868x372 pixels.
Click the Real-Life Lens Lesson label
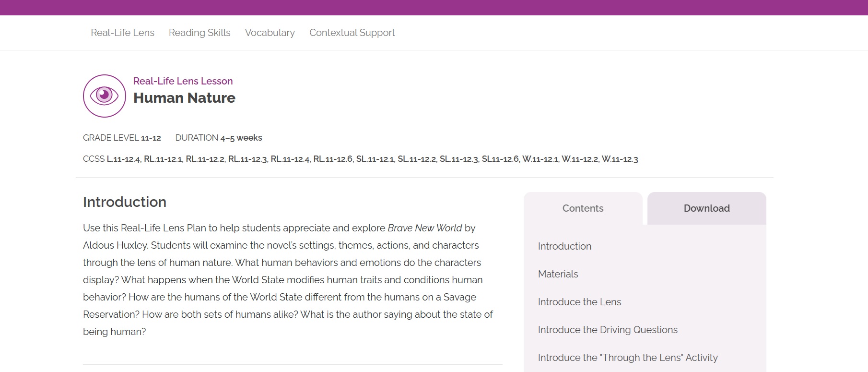[x=183, y=81]
